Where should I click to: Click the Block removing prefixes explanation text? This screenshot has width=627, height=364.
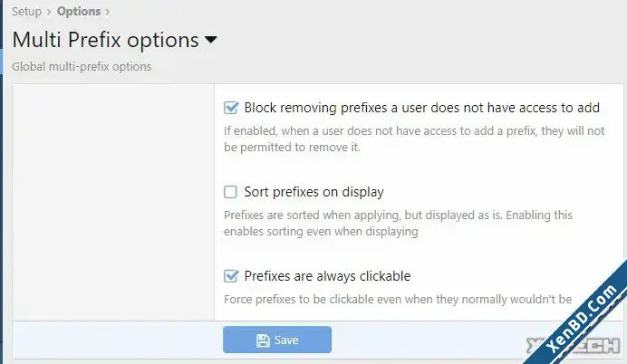point(414,139)
